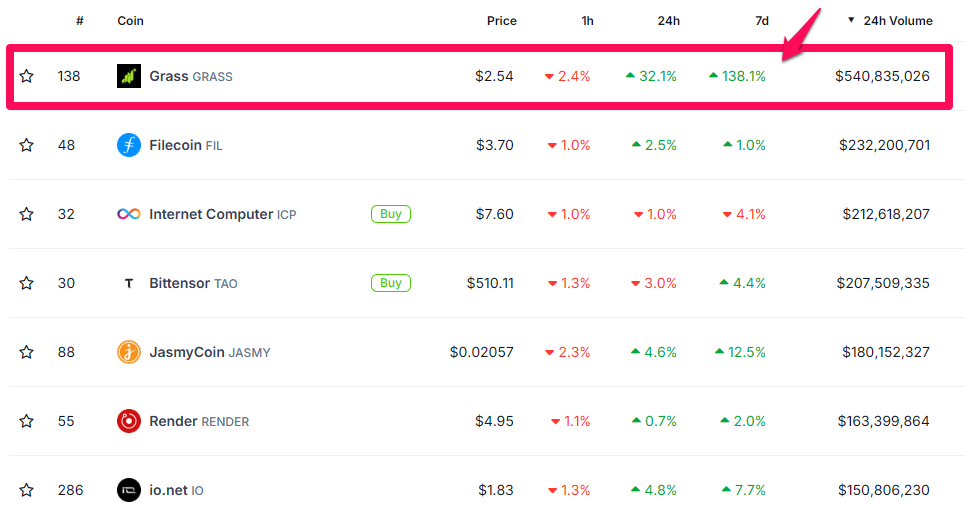Viewport: 965px width, 522px height.
Task: Sort the table by Price column
Action: pyautogui.click(x=501, y=21)
